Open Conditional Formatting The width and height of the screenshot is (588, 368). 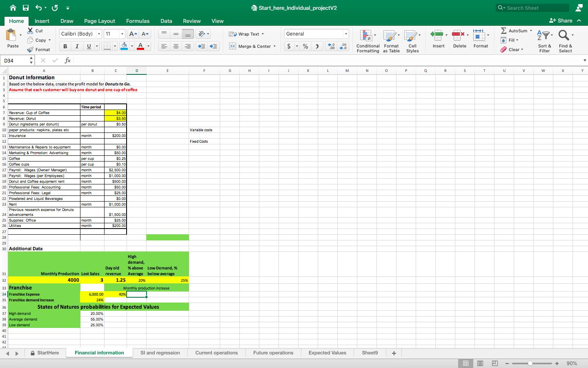coord(367,41)
